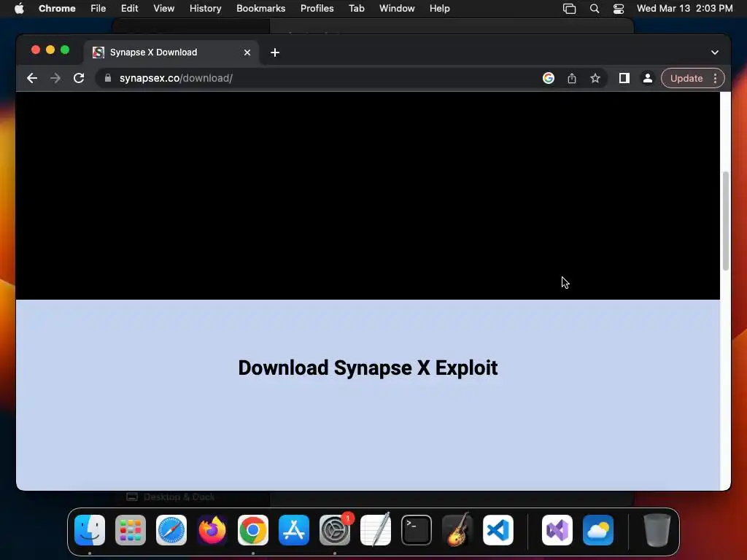
Task: Click the Update button in Chrome
Action: tap(686, 78)
